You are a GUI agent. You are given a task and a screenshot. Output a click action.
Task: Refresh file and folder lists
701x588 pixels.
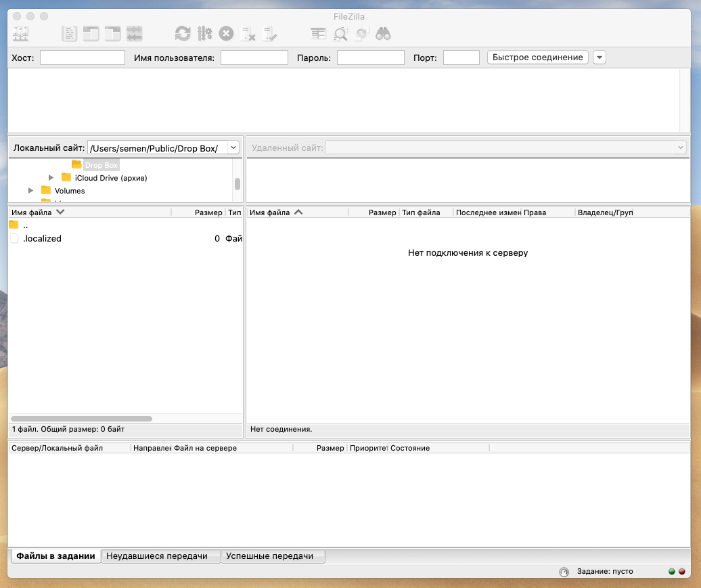[x=183, y=34]
